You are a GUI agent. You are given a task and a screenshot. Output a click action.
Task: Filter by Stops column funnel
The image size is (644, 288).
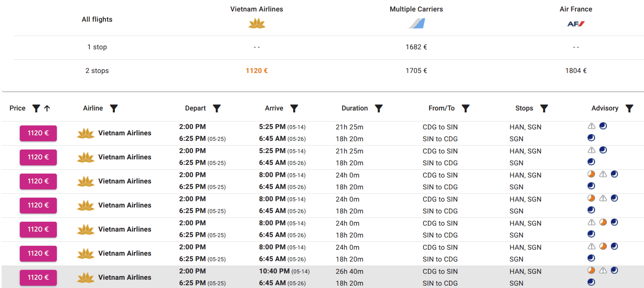(x=544, y=108)
